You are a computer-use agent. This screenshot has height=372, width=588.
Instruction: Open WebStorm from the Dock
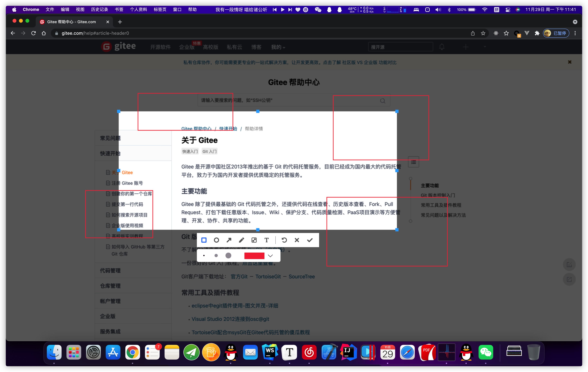coord(270,352)
